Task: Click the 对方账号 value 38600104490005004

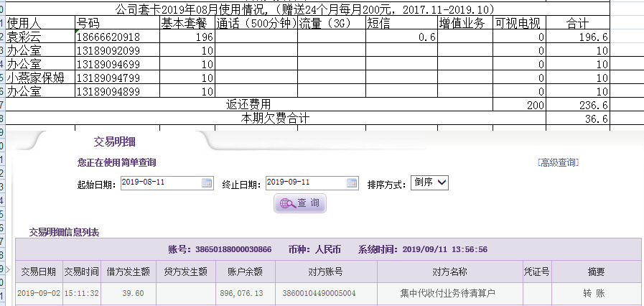Action: point(326,293)
